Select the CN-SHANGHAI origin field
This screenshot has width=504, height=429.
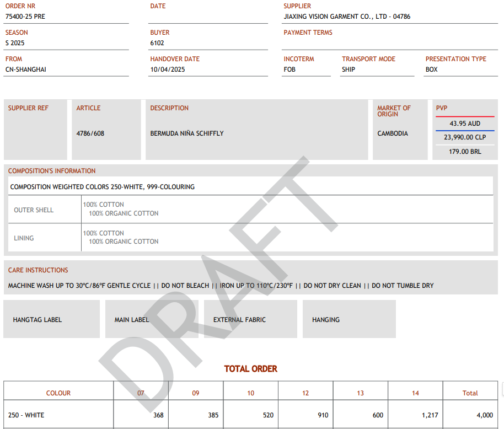coord(26,69)
